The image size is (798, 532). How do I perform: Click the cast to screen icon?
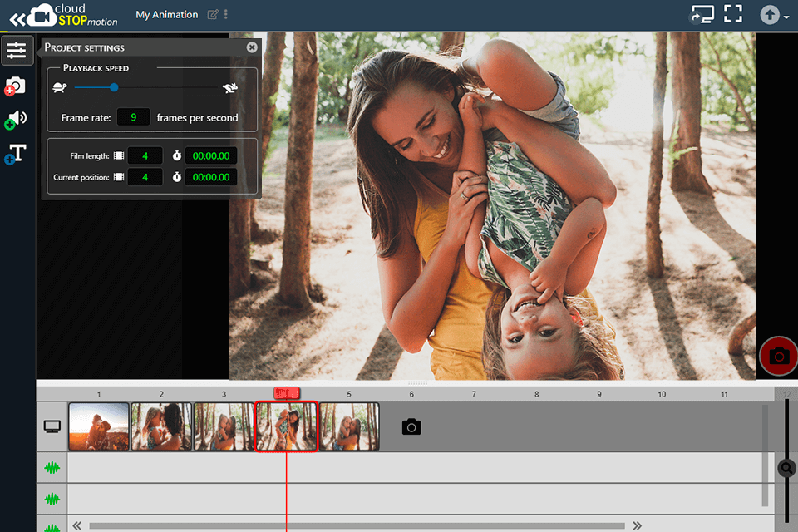(x=702, y=14)
